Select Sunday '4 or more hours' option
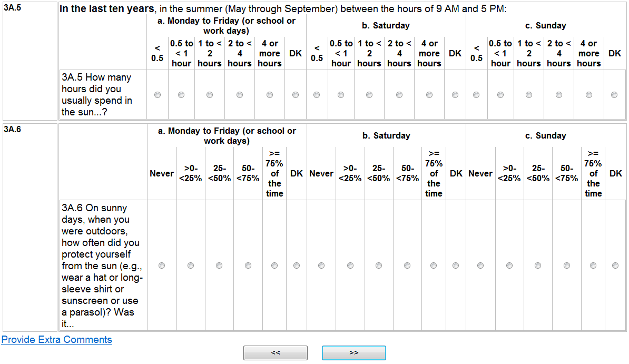 point(589,95)
